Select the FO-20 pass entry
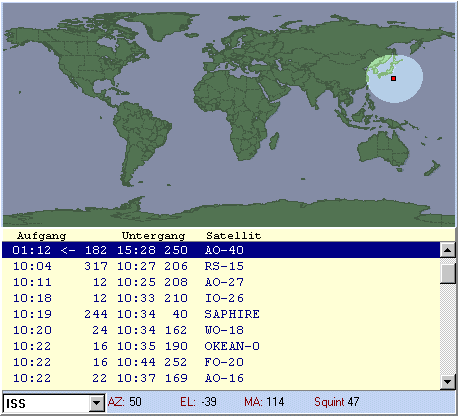Viewport: 458px width, 416px height. pyautogui.click(x=221, y=362)
